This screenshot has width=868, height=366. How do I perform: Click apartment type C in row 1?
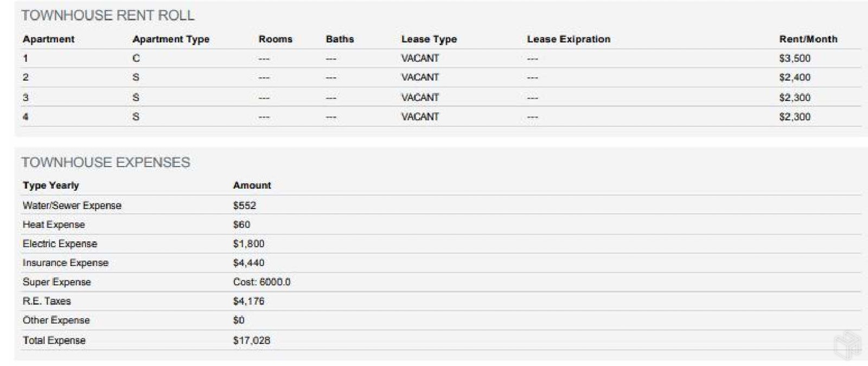click(x=136, y=58)
